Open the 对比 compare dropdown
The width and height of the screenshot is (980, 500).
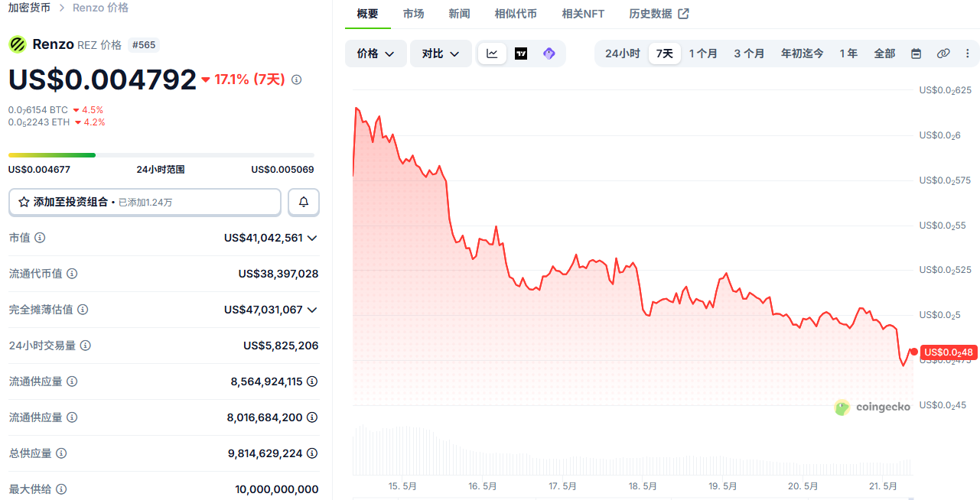441,54
